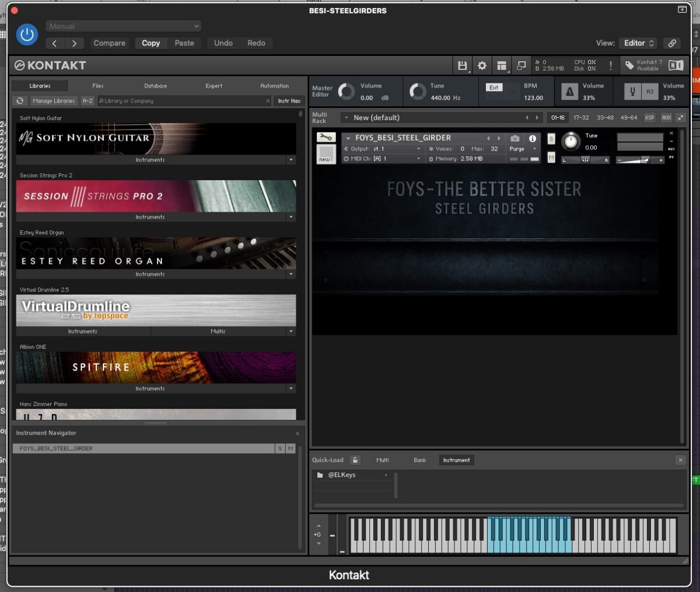Image resolution: width=700 pixels, height=592 pixels.
Task: Click the save (floppy disk) icon in header
Action: click(463, 65)
